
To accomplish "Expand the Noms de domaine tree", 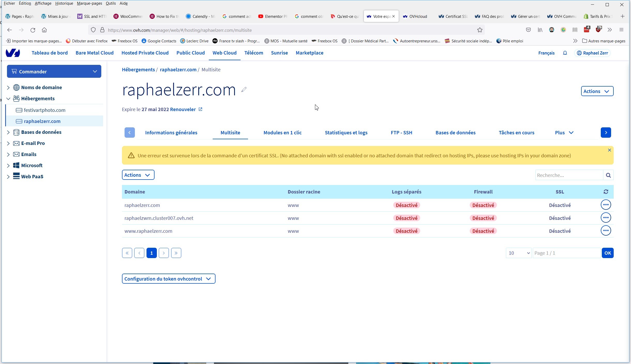I will pos(8,88).
